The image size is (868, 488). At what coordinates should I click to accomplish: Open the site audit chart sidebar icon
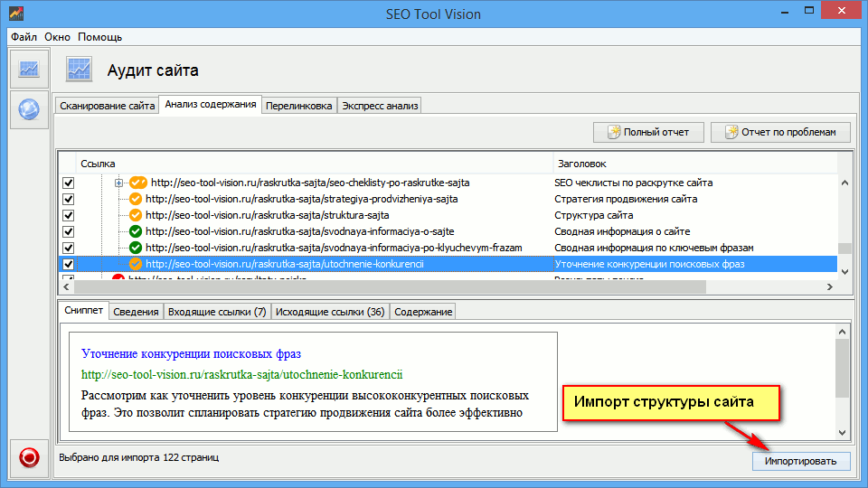tap(29, 70)
